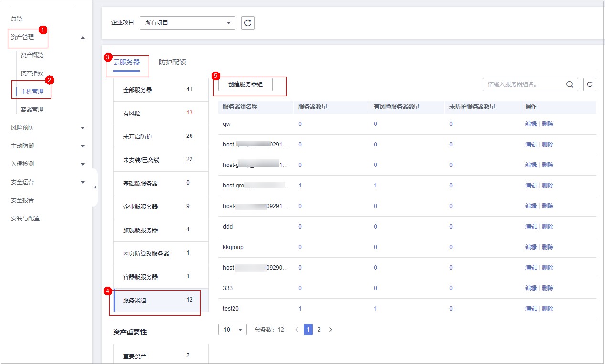Open the page size dropdown showing 10

[x=232, y=330]
